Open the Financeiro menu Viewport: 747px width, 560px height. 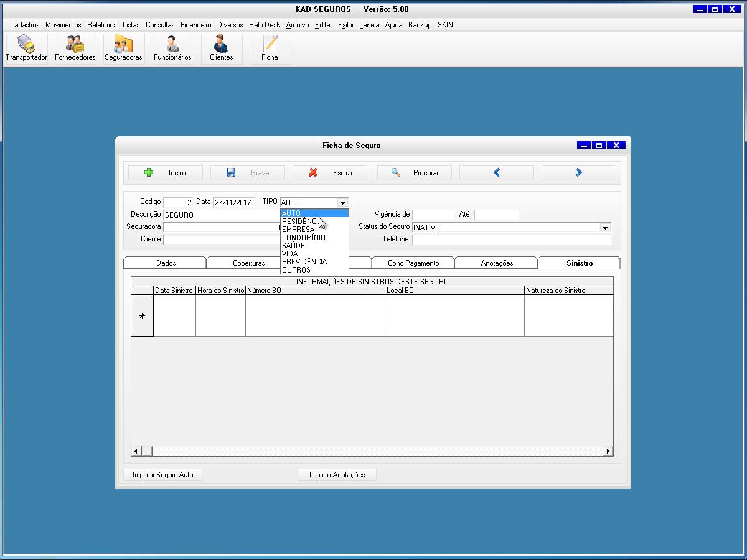[195, 25]
